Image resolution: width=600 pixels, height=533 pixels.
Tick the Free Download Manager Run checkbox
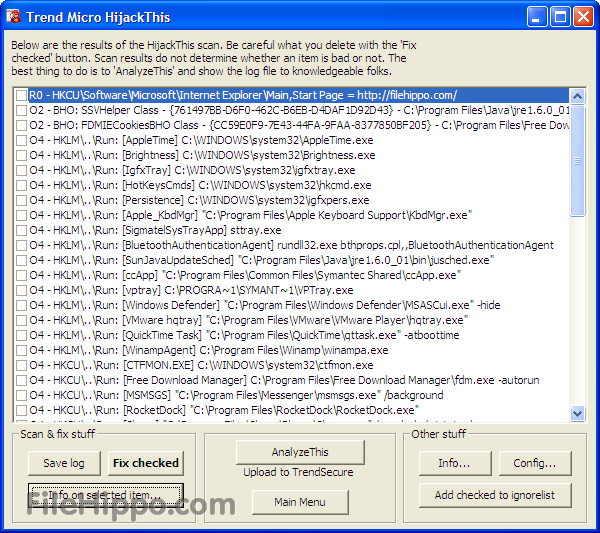click(21, 380)
